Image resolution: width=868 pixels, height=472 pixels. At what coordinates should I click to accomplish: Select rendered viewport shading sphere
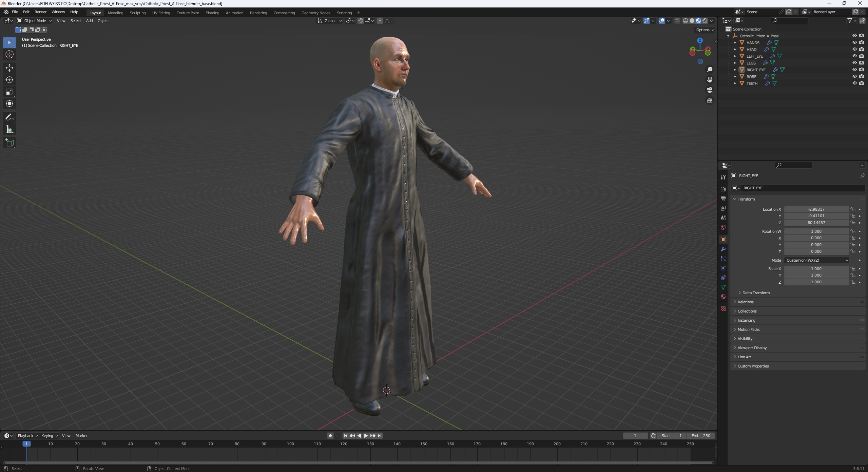705,21
